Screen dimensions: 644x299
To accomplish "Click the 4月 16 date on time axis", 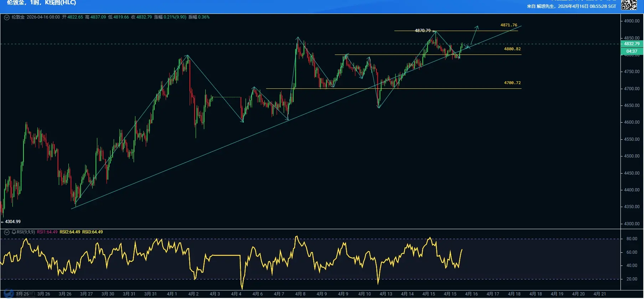I will [x=471, y=294].
